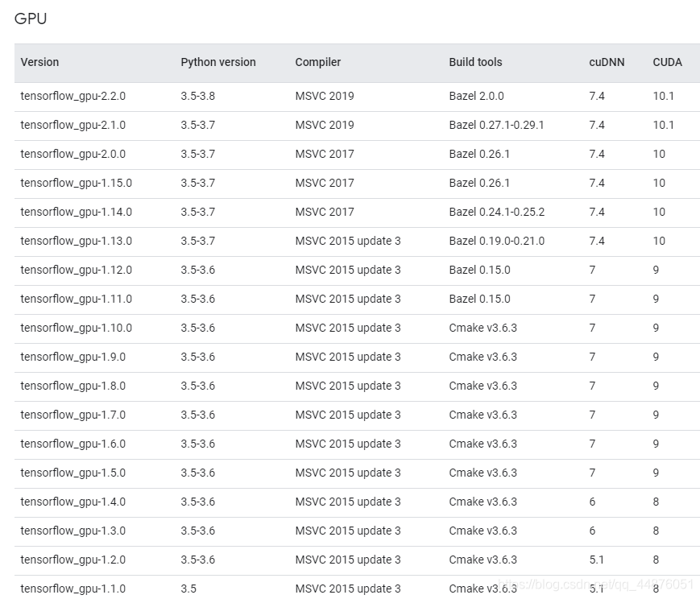This screenshot has height=599, width=700.
Task: Click CUDA 10 in the 1.15.0 row
Action: click(659, 183)
